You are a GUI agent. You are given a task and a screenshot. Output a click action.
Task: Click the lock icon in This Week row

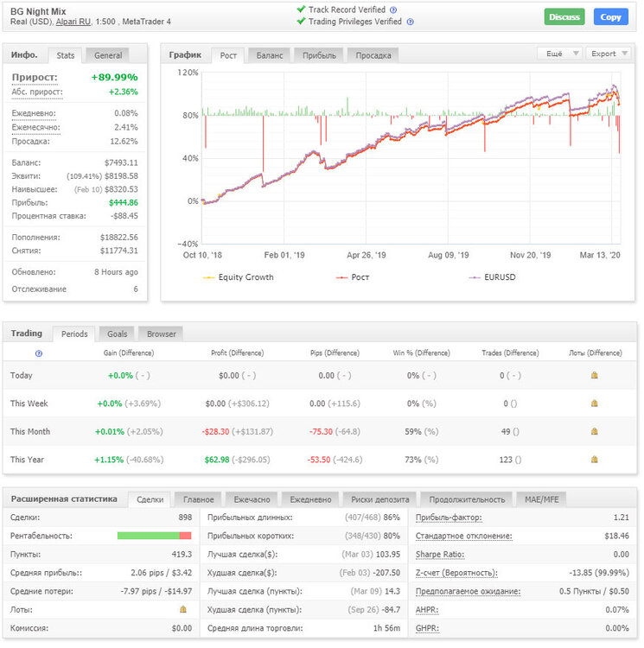(595, 403)
